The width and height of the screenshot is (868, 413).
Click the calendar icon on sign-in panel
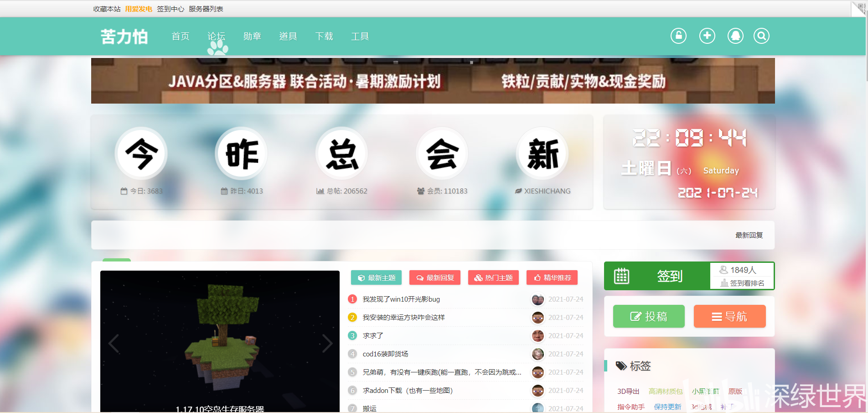coord(621,276)
